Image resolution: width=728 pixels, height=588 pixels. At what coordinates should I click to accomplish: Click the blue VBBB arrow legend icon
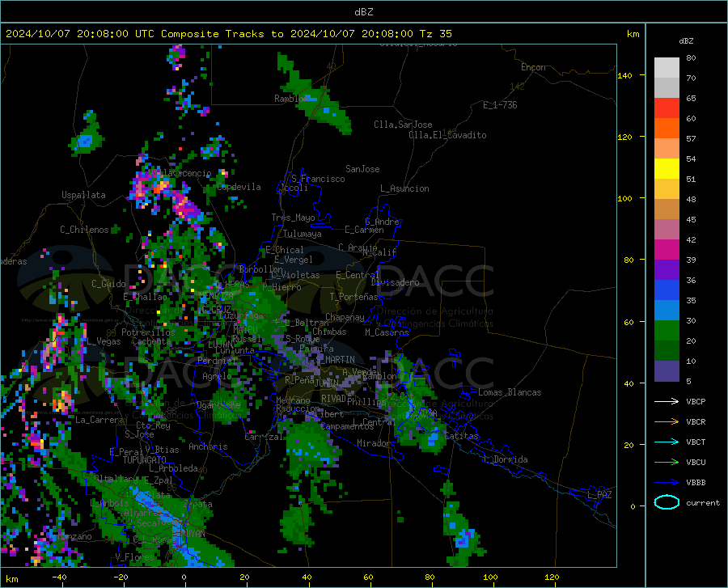click(x=667, y=483)
